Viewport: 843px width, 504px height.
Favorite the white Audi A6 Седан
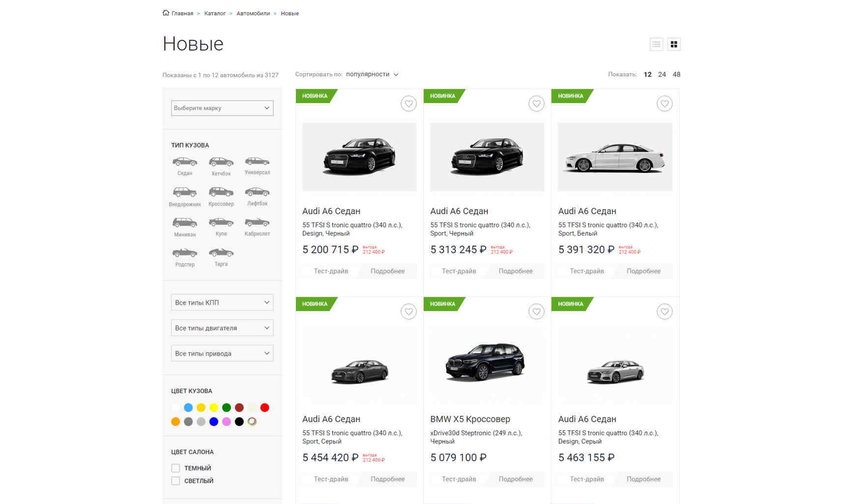click(665, 104)
